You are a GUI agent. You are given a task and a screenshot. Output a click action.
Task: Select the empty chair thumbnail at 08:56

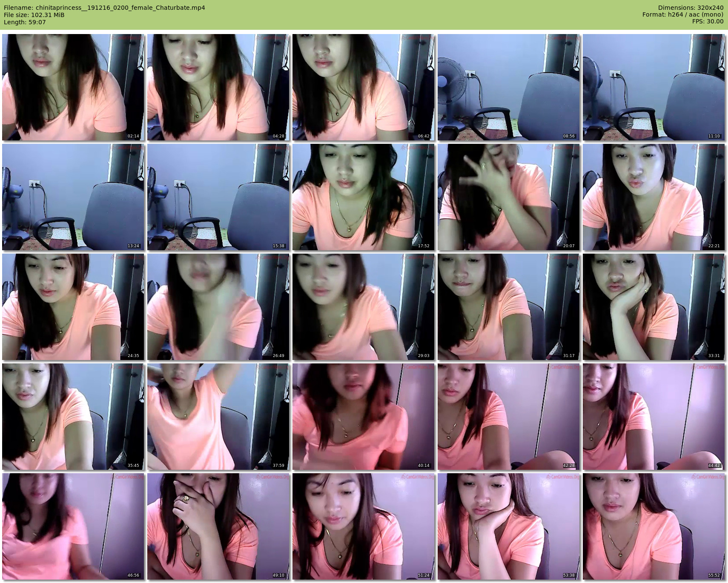pos(508,87)
